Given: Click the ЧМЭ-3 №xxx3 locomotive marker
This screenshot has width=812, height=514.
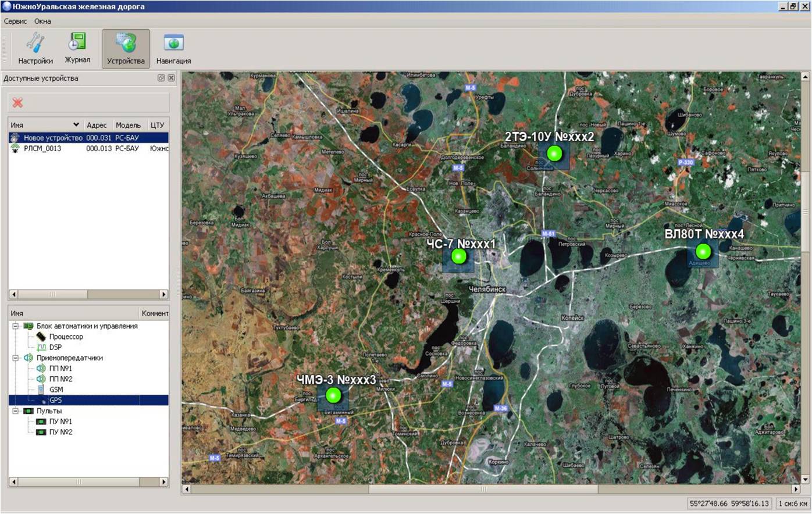Looking at the screenshot, I should [333, 395].
